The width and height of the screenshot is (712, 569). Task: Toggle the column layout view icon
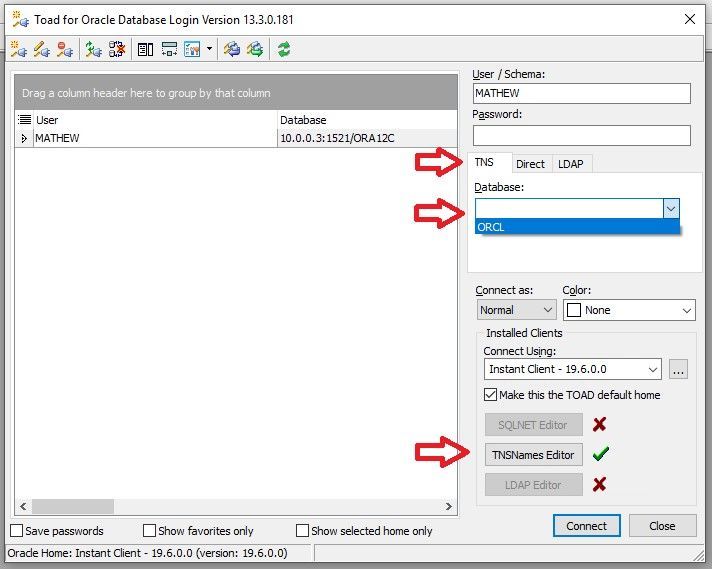pyautogui.click(x=145, y=49)
